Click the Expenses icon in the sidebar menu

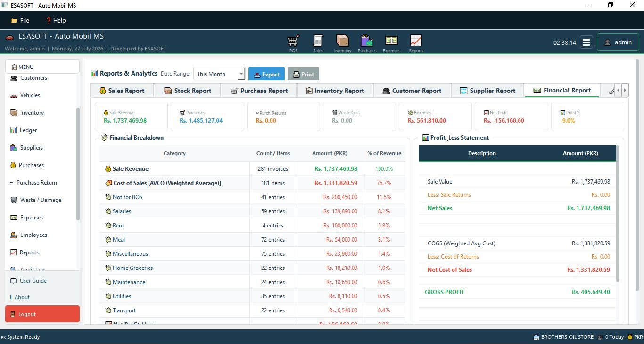[x=14, y=218]
